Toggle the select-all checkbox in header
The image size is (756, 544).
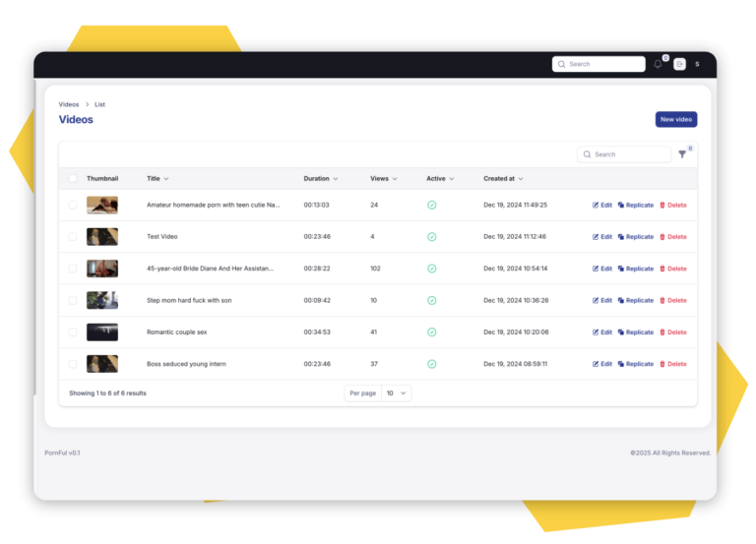point(73,178)
